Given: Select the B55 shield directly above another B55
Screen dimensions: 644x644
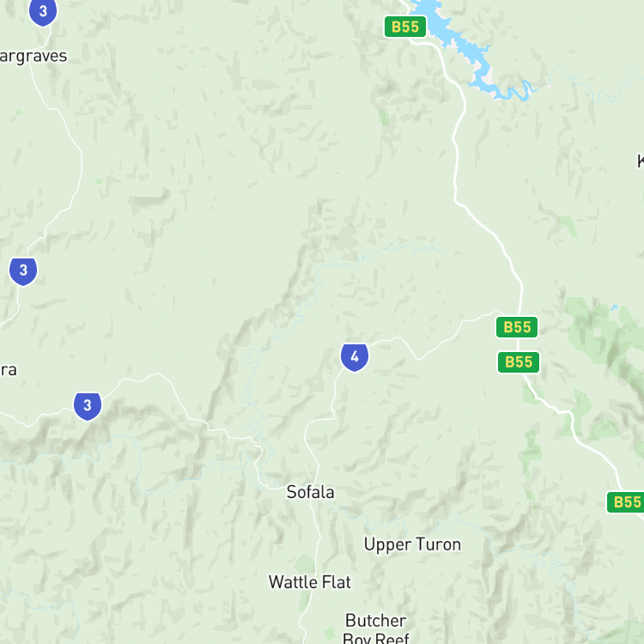Looking at the screenshot, I should coord(517,327).
